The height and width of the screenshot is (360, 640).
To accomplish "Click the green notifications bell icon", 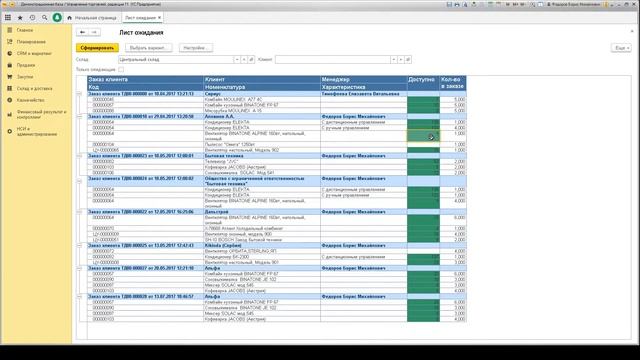I will pos(57,18).
